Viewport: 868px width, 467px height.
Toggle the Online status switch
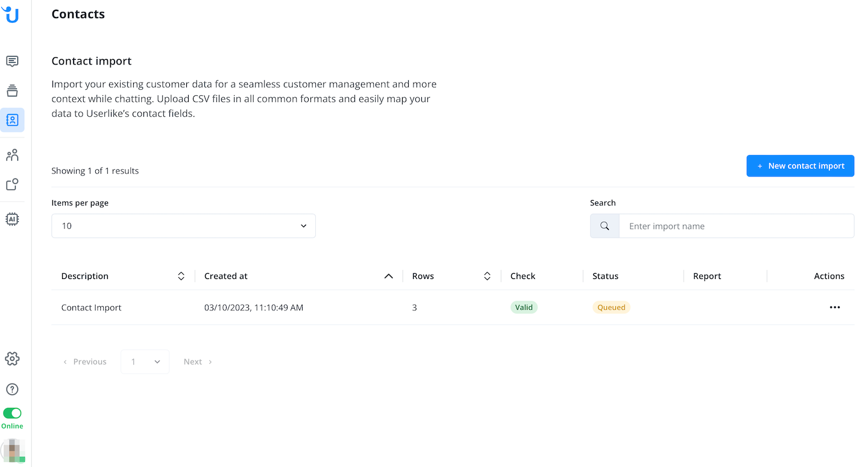click(x=12, y=413)
